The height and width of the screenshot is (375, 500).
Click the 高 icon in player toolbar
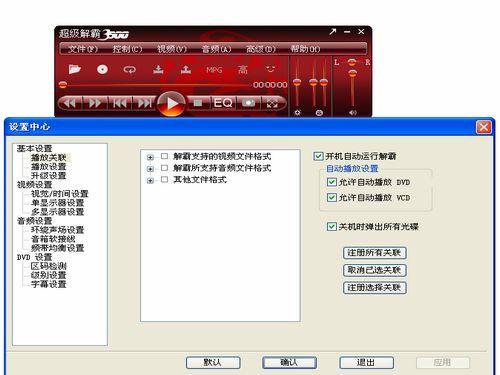point(243,69)
